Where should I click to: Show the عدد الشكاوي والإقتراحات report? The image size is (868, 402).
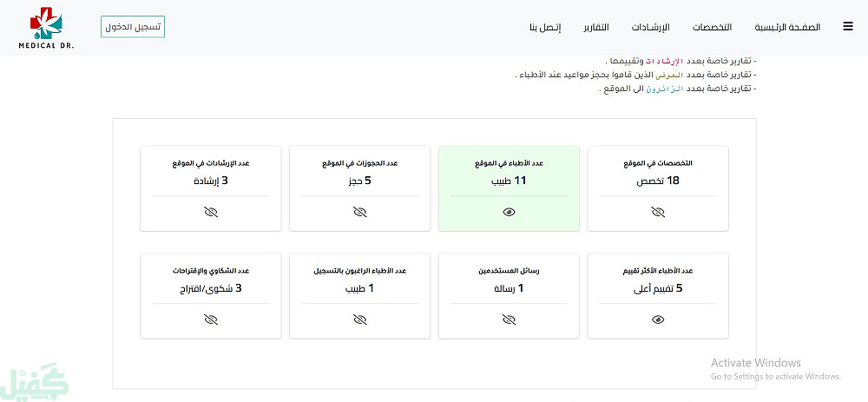(210, 320)
